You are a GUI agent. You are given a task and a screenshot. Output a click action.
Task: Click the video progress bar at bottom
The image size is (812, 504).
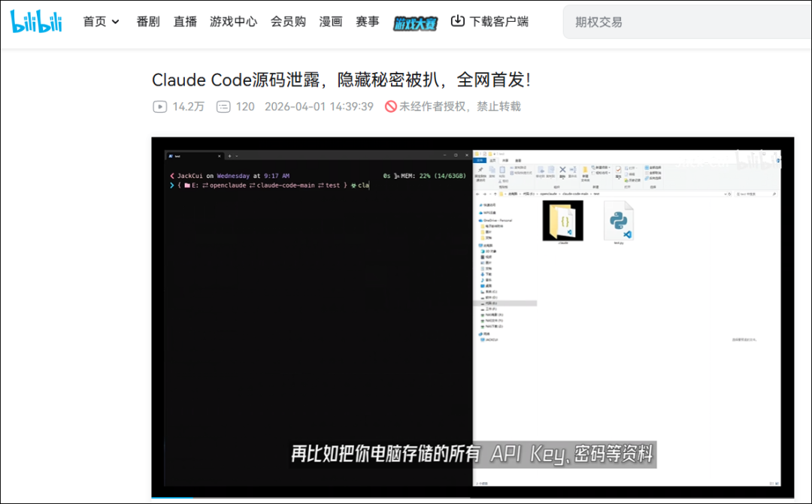coord(472,497)
